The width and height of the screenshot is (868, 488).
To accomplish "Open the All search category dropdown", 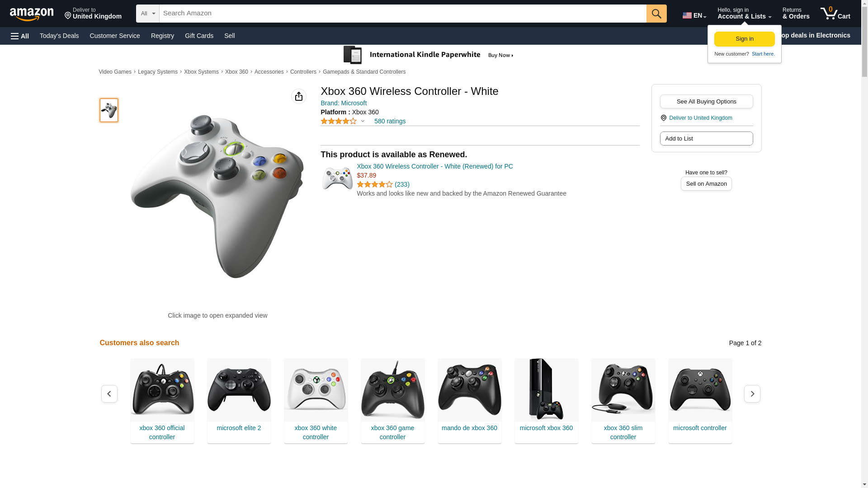I will coord(148,14).
